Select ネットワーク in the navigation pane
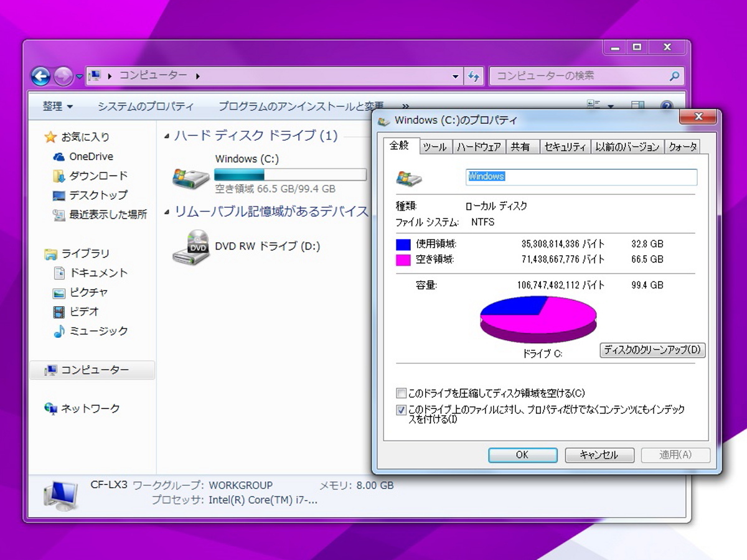 [x=90, y=408]
